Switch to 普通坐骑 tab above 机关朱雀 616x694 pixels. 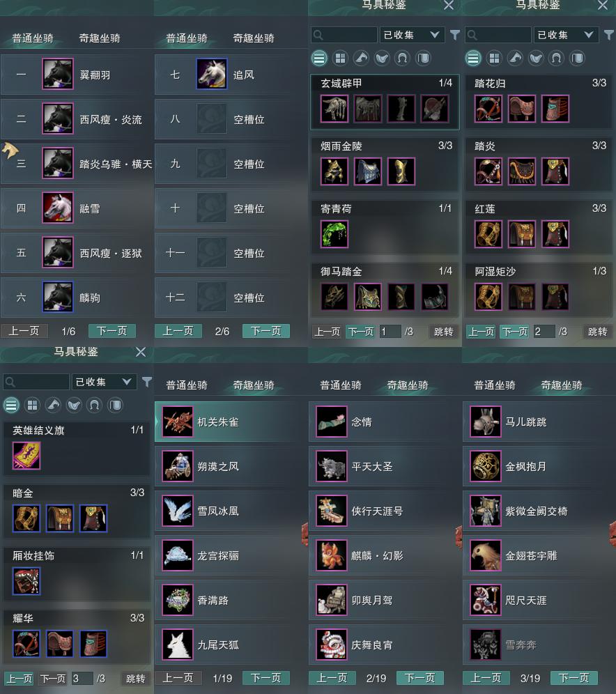187,385
